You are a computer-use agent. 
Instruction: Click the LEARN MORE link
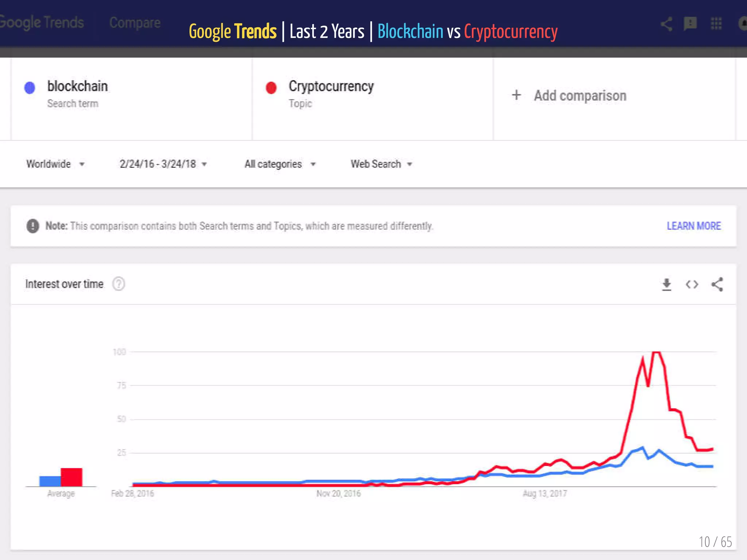coord(693,226)
